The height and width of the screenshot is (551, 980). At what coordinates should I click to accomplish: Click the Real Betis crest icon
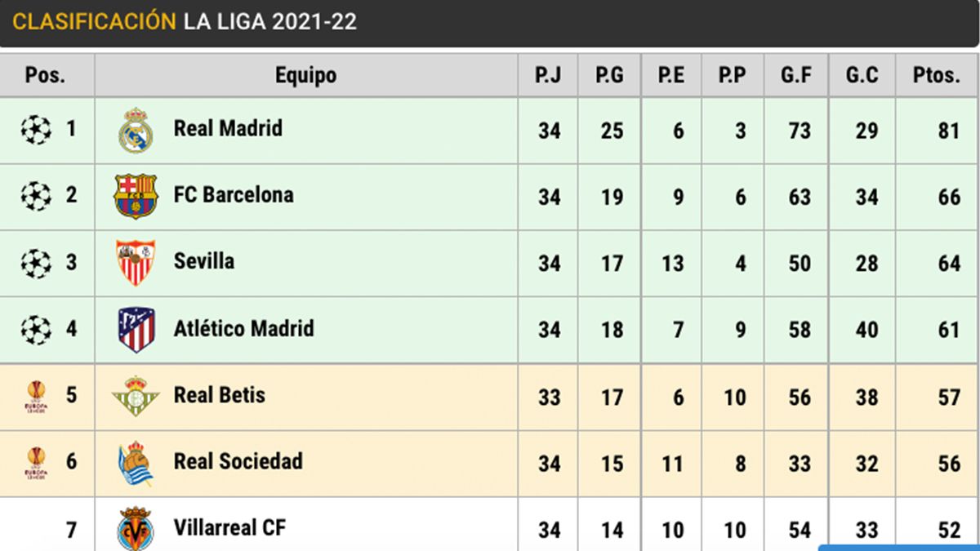click(x=136, y=396)
